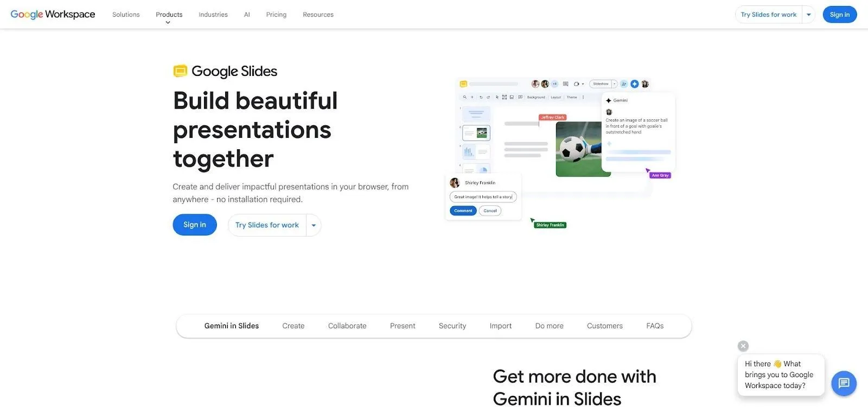The image size is (868, 407).
Task: Click the comment text field in illustration
Action: (483, 197)
